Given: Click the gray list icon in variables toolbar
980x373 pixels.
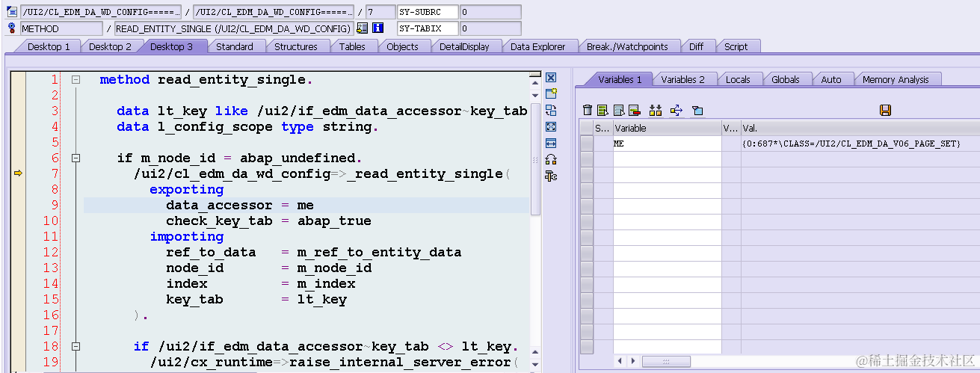Looking at the screenshot, I should click(618, 111).
